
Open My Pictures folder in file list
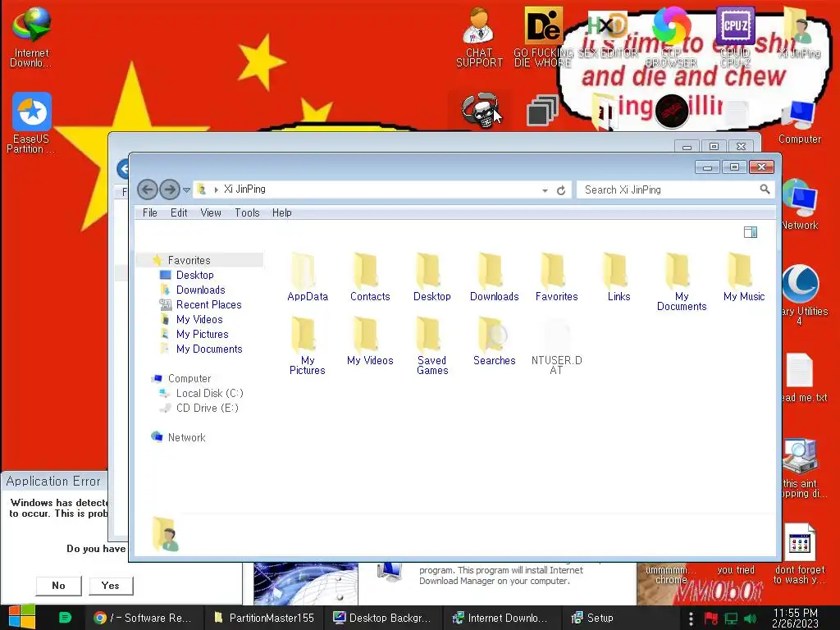[307, 346]
